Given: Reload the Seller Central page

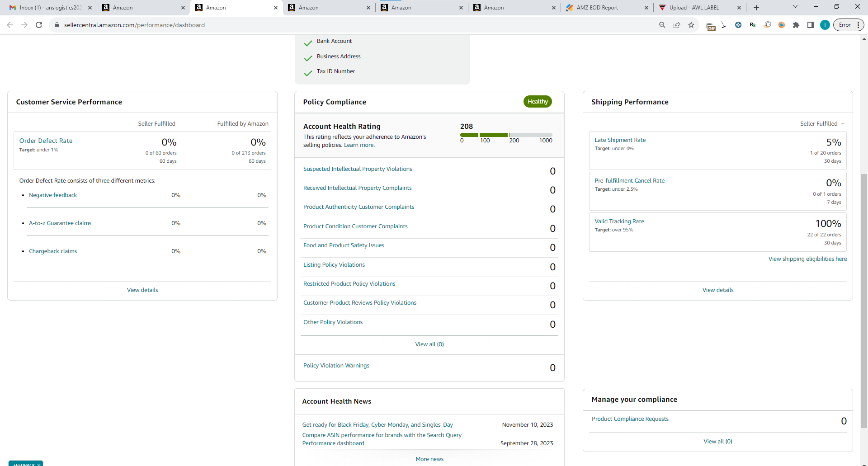Looking at the screenshot, I should (x=39, y=25).
